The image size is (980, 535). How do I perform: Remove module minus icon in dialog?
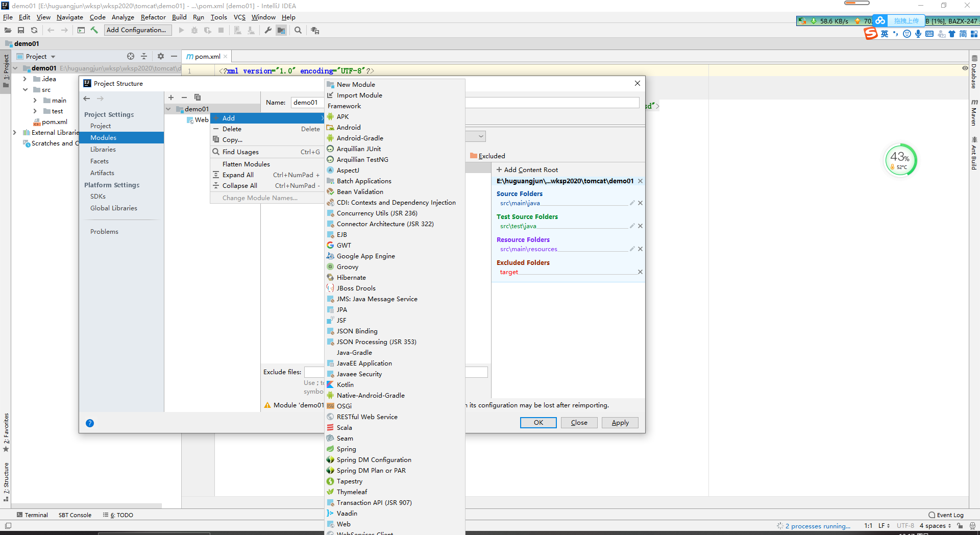click(184, 98)
